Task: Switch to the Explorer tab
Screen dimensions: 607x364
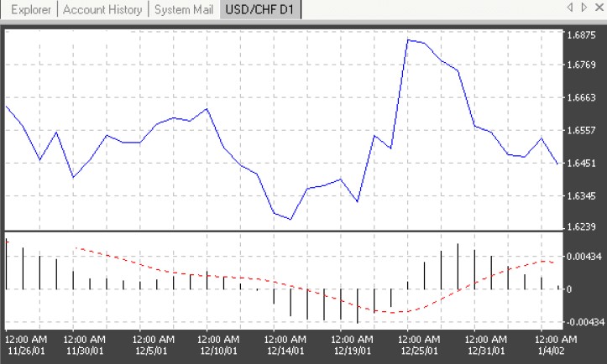Action: (x=30, y=9)
